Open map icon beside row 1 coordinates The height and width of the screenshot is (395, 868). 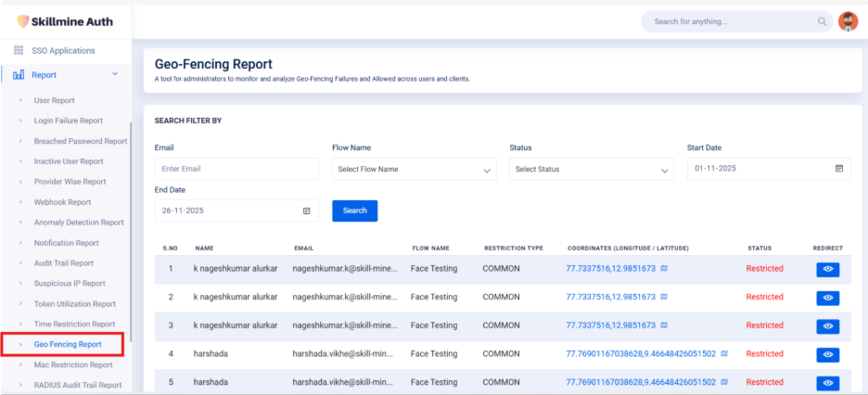pyautogui.click(x=664, y=269)
